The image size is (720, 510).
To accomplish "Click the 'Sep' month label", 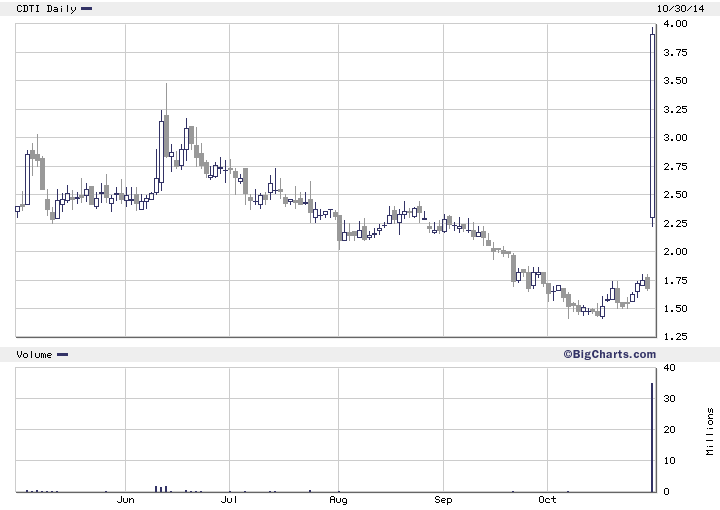I will [x=443, y=500].
